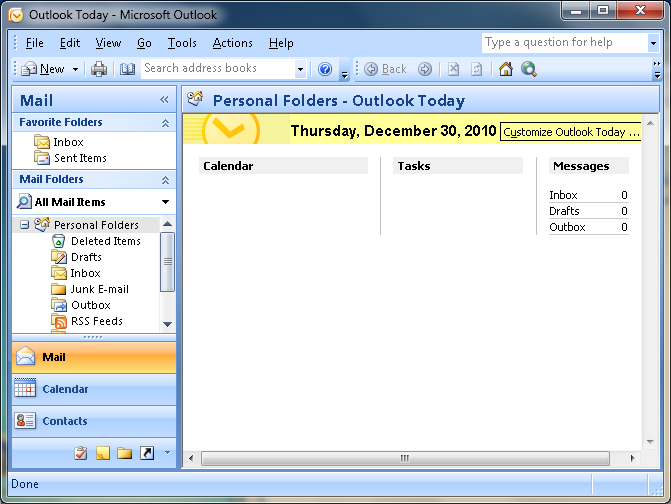Open the help question box dropdown
Screen dimensions: 671x504
point(653,43)
